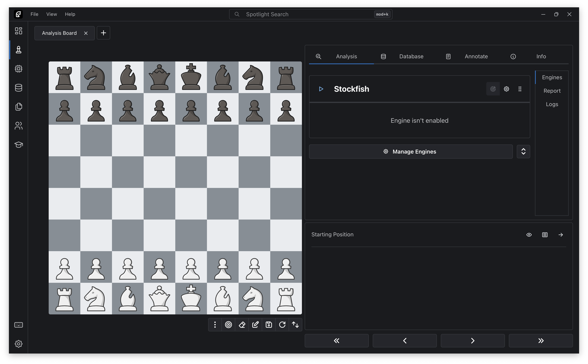The height and width of the screenshot is (364, 588).
Task: Toggle the Stockfish target mode icon
Action: [493, 89]
